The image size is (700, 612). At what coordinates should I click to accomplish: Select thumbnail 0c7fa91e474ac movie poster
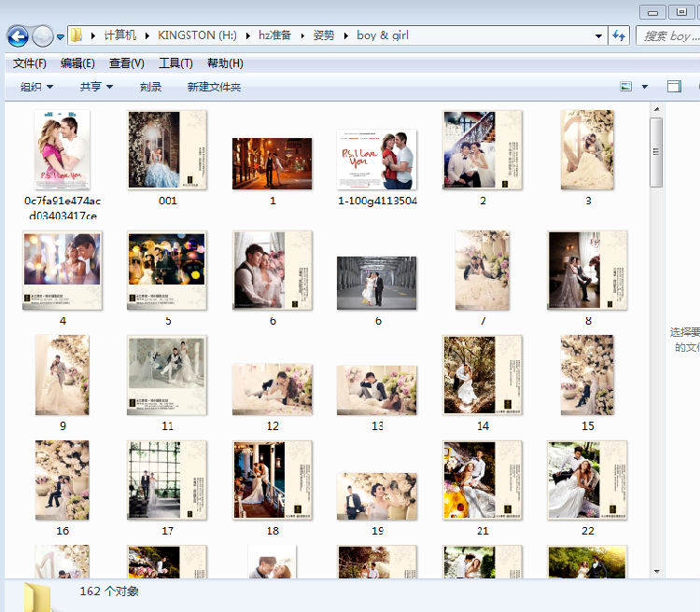click(x=62, y=150)
